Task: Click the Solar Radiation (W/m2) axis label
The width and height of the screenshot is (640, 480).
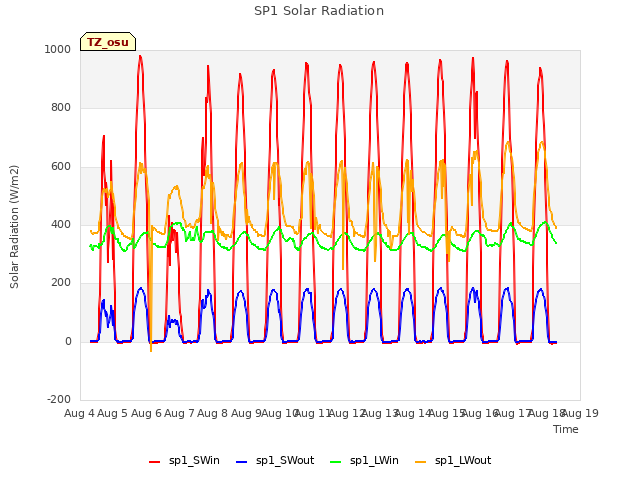Action: click(x=14, y=227)
